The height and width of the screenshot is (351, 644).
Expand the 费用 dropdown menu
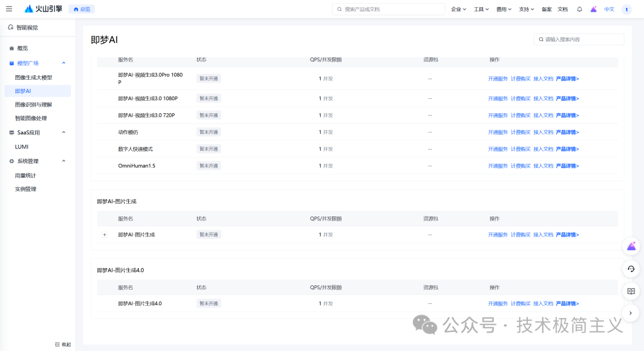coord(503,9)
